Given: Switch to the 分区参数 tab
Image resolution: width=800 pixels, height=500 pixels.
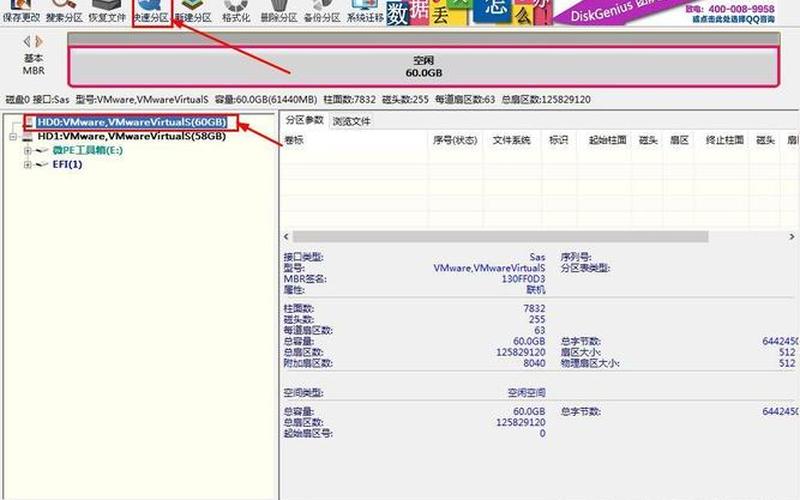Looking at the screenshot, I should (x=305, y=120).
